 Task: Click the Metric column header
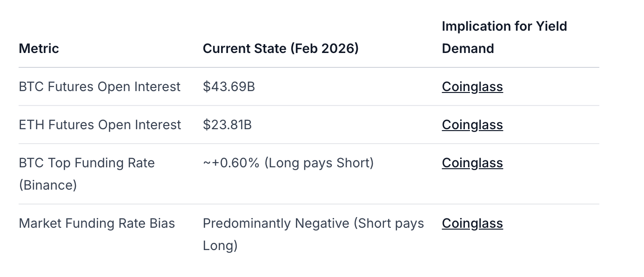click(39, 48)
